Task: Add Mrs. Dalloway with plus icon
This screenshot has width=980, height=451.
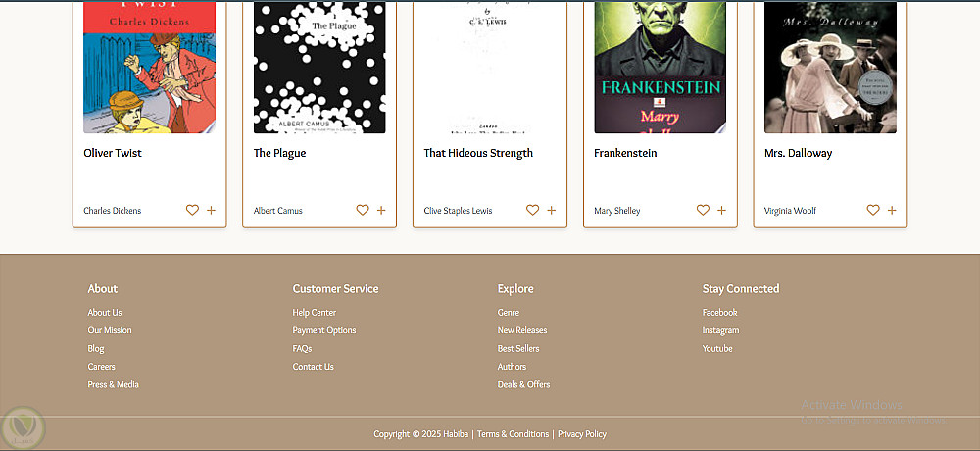Action: click(x=892, y=210)
